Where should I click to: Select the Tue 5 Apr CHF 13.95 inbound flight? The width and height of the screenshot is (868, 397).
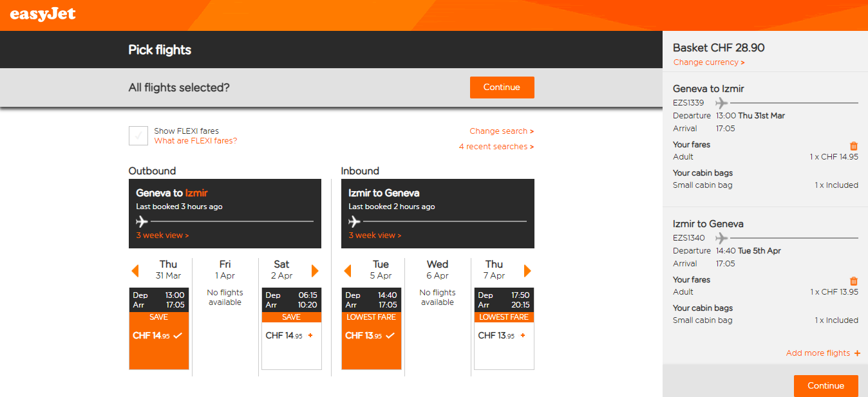[x=372, y=329]
